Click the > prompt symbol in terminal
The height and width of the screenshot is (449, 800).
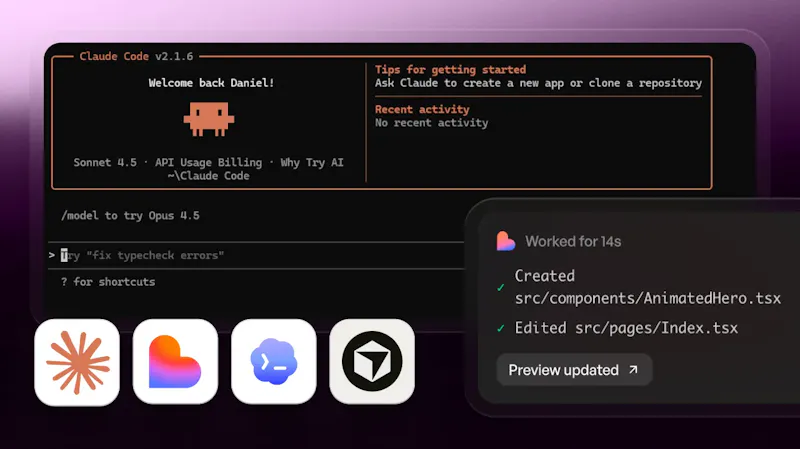[52, 255]
